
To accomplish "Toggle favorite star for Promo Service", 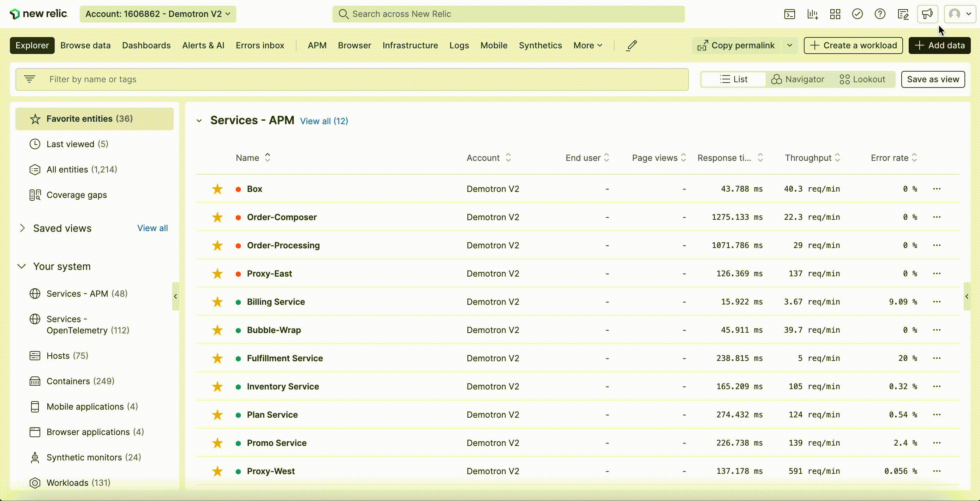I will (x=217, y=443).
